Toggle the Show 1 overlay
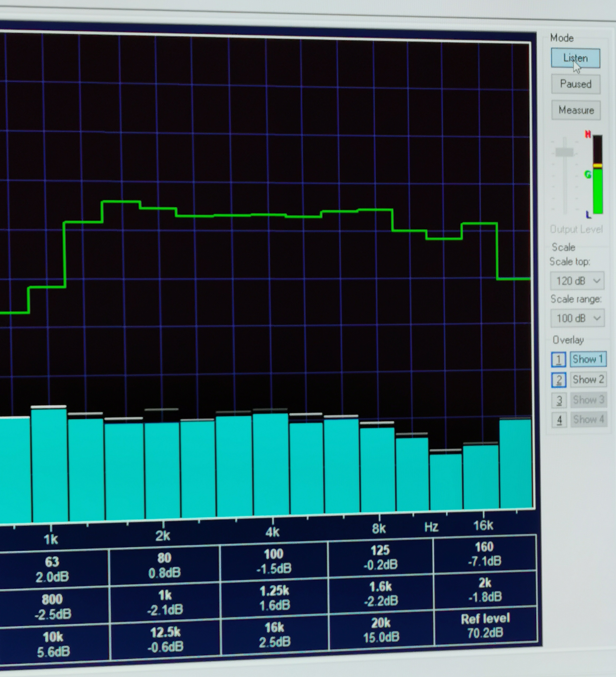Screen dimensions: 616x677 [x=588, y=359]
